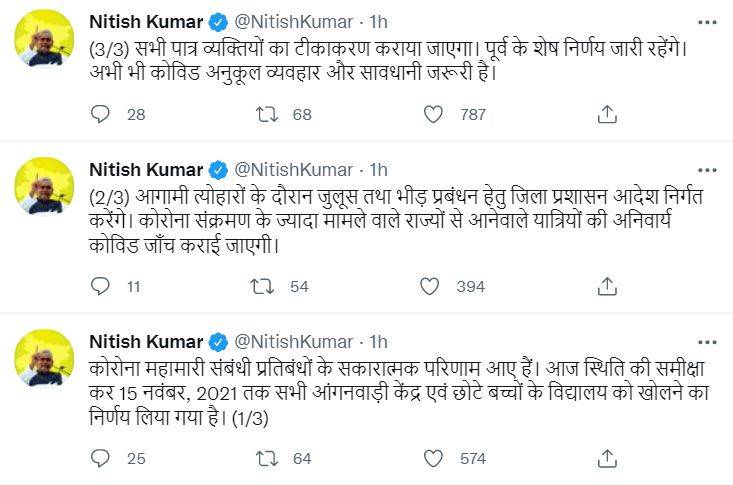This screenshot has width=733, height=485.
Task: Like the (2/3) tweet with 394 likes
Action: 430,287
